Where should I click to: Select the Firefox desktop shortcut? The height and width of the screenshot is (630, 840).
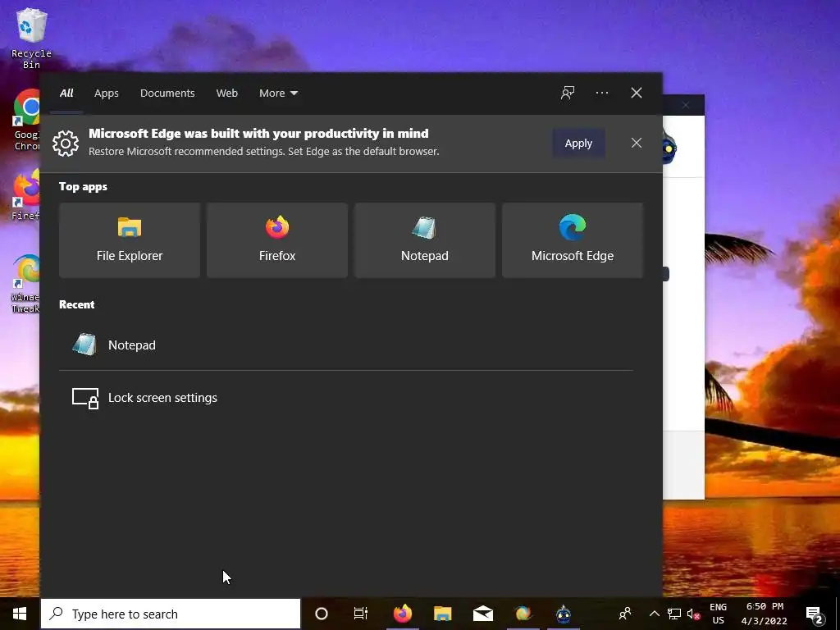click(x=25, y=194)
